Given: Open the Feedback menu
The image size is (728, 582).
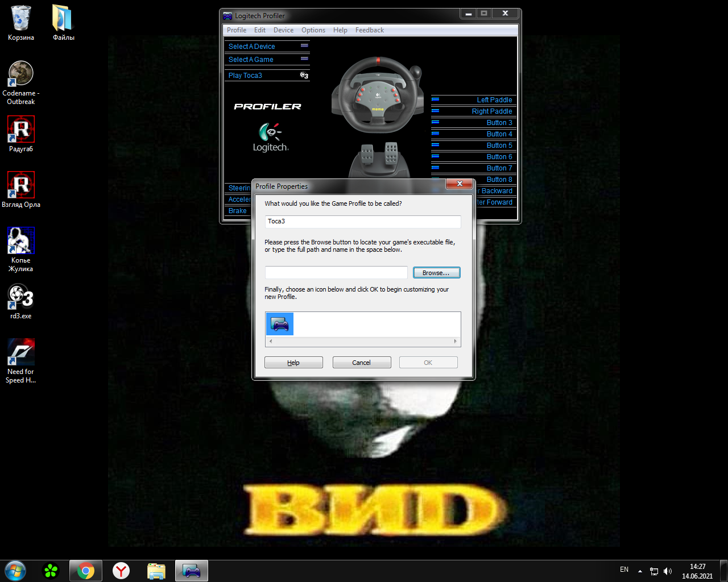Looking at the screenshot, I should tap(370, 30).
